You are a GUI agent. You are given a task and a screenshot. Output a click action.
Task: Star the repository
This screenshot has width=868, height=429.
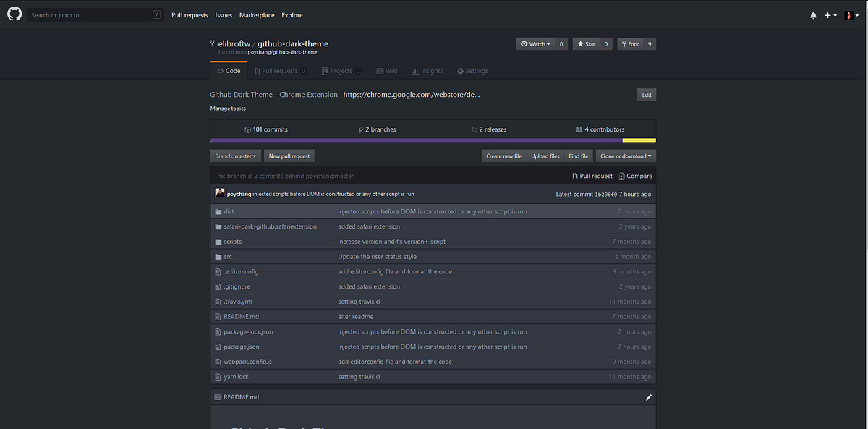point(585,44)
